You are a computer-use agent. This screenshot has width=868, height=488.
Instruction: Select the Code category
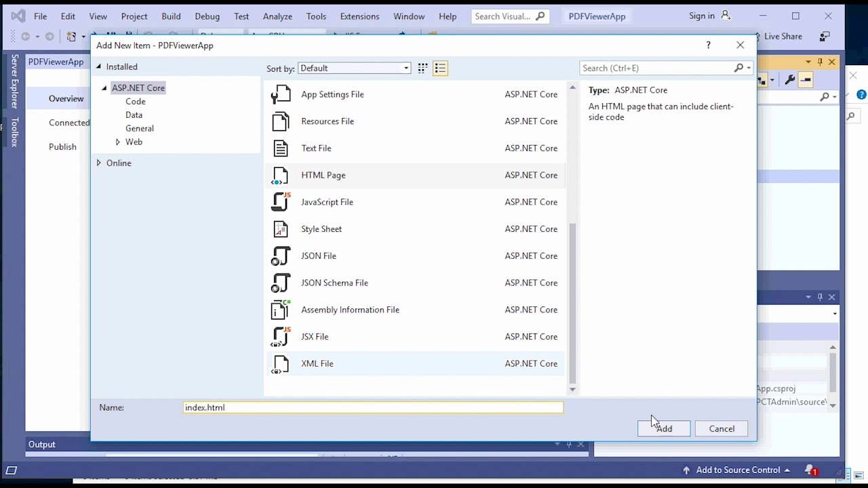click(135, 101)
